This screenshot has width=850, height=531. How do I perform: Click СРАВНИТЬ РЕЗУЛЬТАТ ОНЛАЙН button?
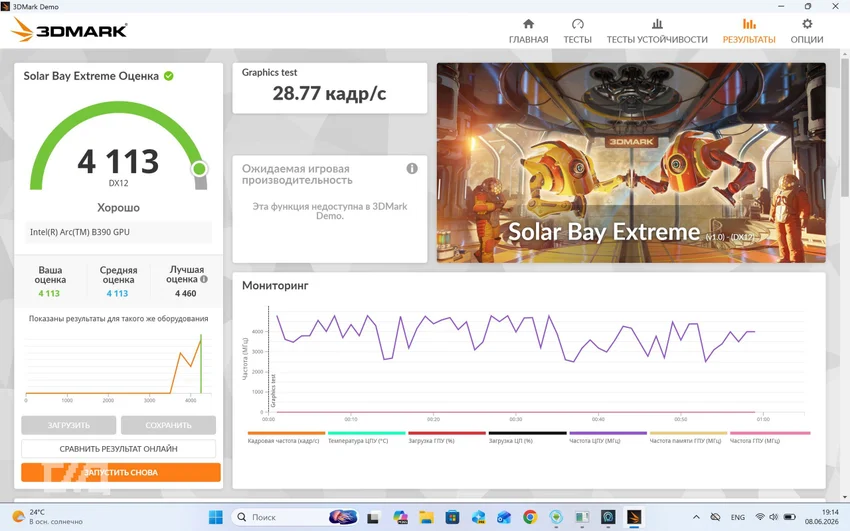[x=118, y=449]
